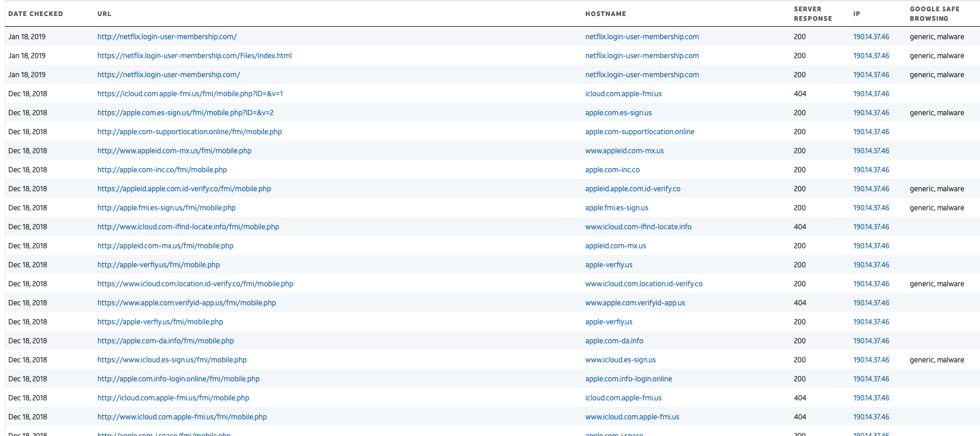Screen dimensions: 980x436
Task: Click the SERVER RESPONSE column header
Action: 813,14
